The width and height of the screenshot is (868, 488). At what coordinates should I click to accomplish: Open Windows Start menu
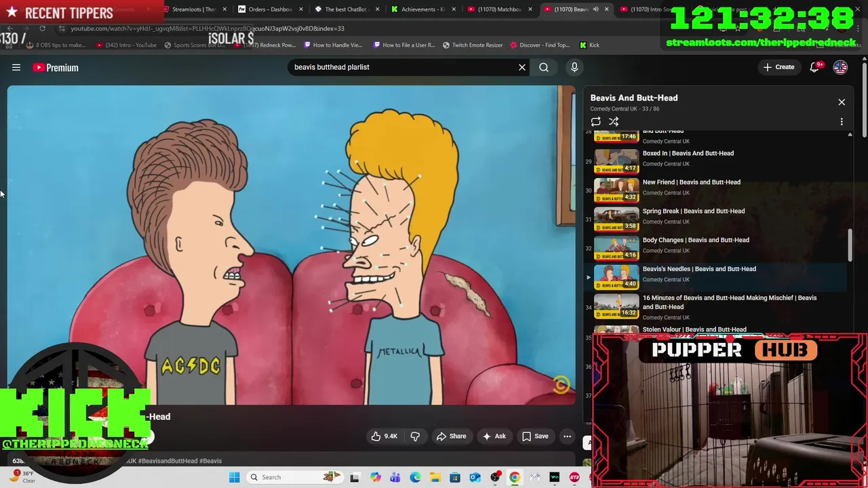pyautogui.click(x=234, y=477)
